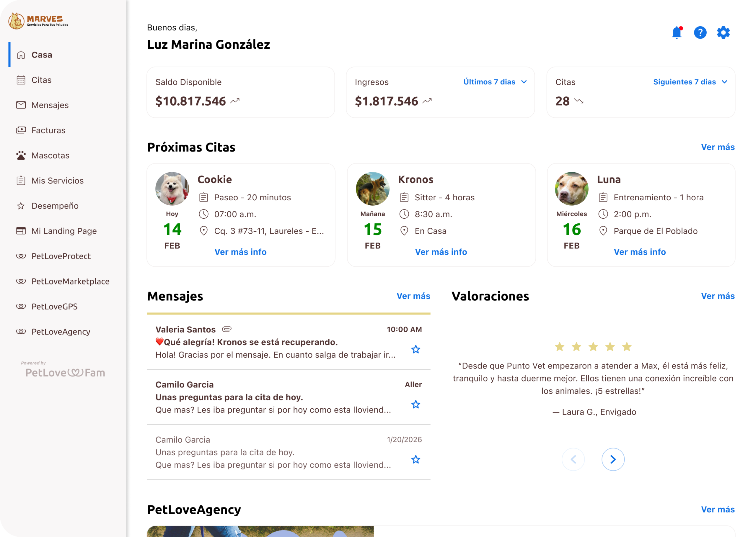Show next review with right arrow
The width and height of the screenshot is (756, 537).
(613, 459)
